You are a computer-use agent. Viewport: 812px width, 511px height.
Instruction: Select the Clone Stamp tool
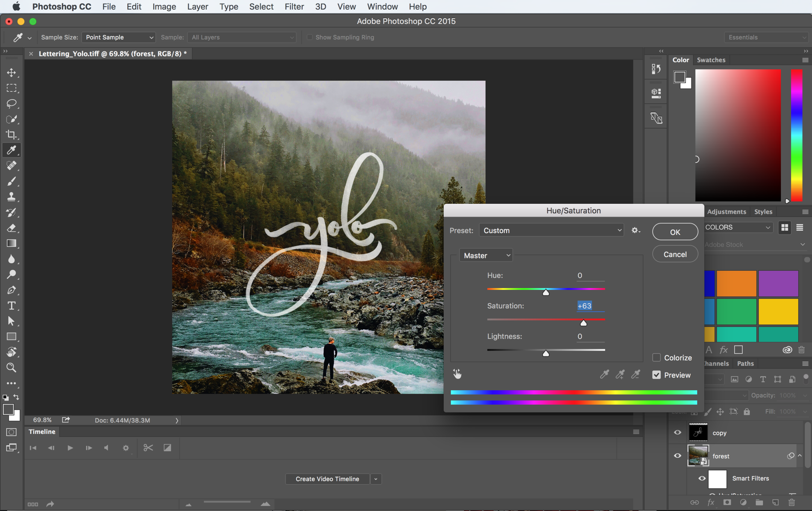click(x=11, y=197)
